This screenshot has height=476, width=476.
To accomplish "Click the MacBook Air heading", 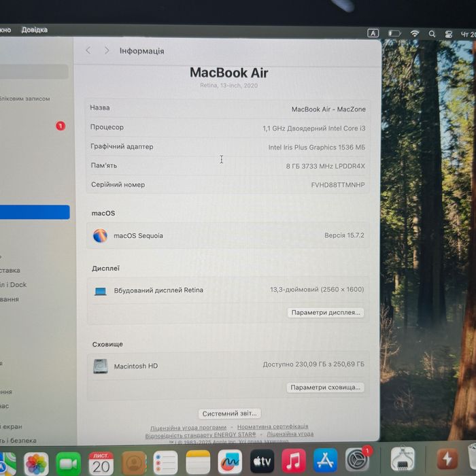I will [229, 73].
